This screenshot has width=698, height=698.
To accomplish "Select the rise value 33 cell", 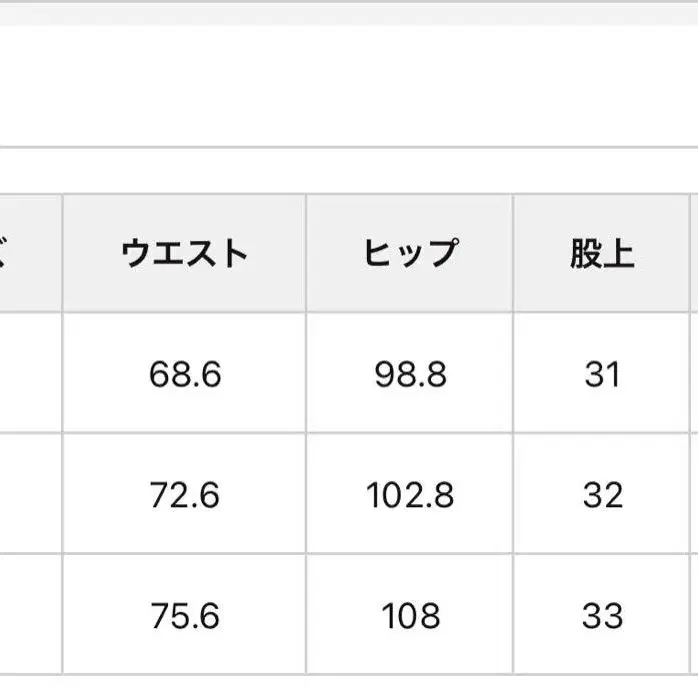I will (x=602, y=615).
